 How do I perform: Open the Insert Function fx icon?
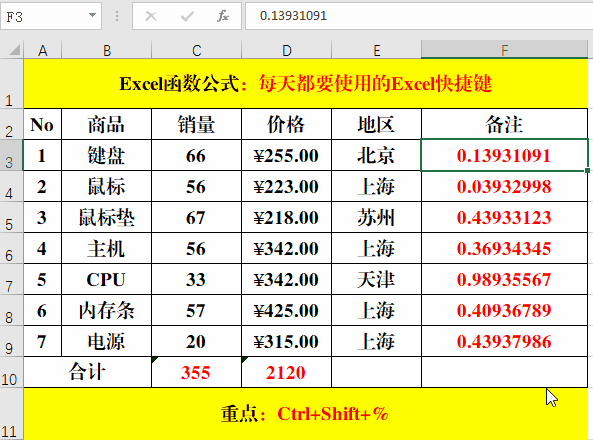click(x=223, y=16)
